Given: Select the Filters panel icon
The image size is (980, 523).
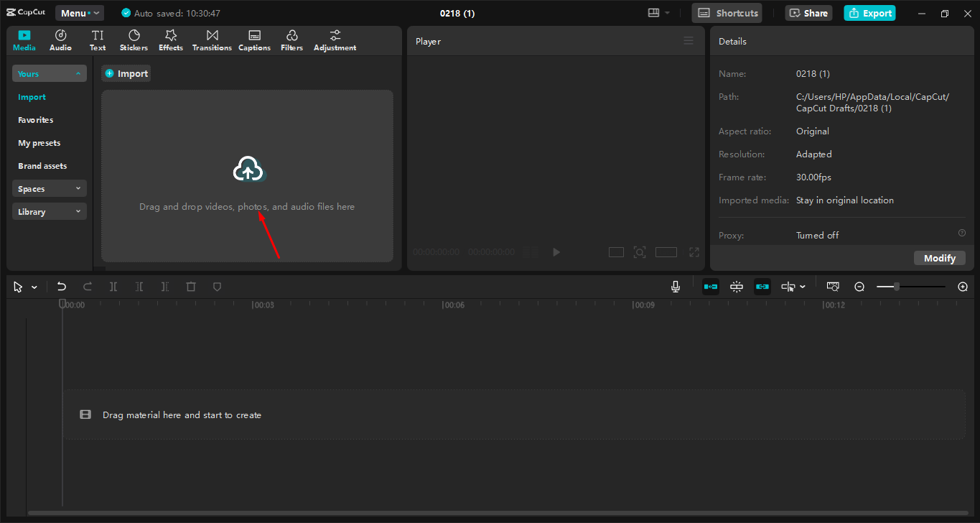Looking at the screenshot, I should (291, 40).
